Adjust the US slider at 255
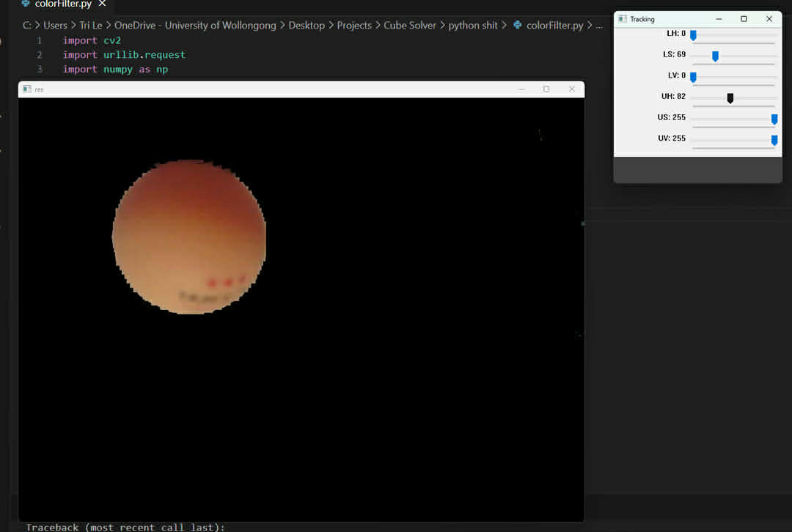 click(773, 117)
